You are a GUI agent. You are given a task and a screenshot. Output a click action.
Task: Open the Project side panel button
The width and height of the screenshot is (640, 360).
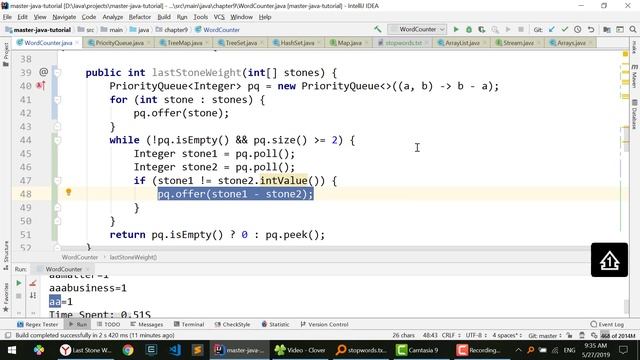pyautogui.click(x=6, y=55)
